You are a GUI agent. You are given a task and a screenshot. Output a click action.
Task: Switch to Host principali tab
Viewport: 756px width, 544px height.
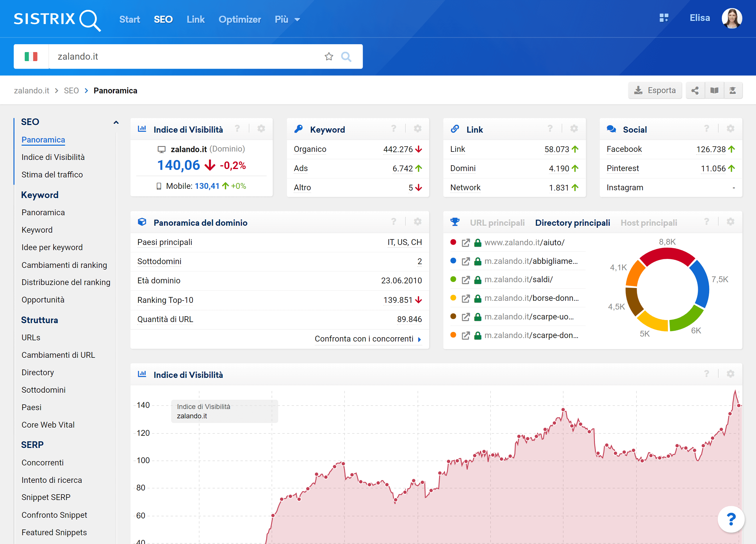point(648,223)
